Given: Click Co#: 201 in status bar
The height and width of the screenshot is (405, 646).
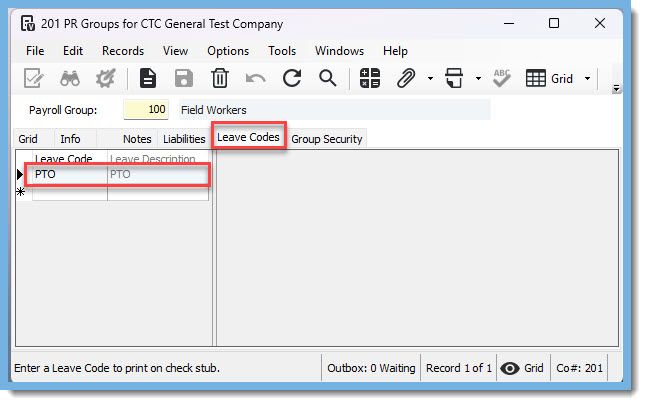Looking at the screenshot, I should pyautogui.click(x=579, y=368).
